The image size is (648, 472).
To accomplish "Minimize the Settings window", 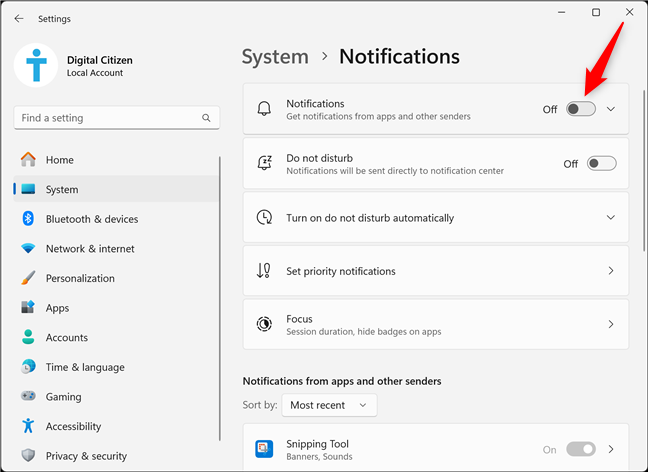I will click(561, 12).
